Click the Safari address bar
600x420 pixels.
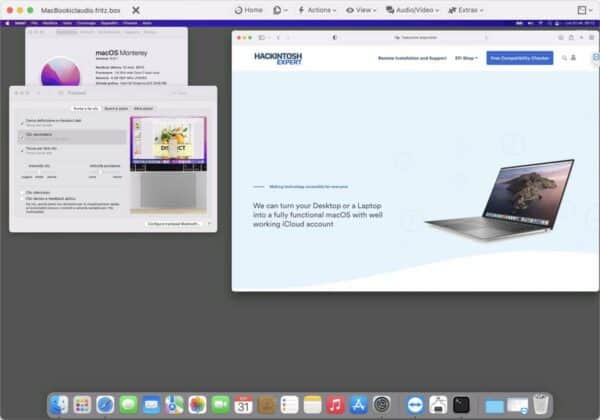click(x=416, y=37)
